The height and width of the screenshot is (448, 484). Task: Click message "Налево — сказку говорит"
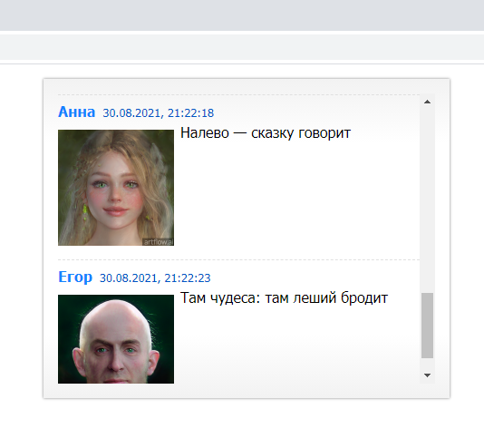(266, 133)
